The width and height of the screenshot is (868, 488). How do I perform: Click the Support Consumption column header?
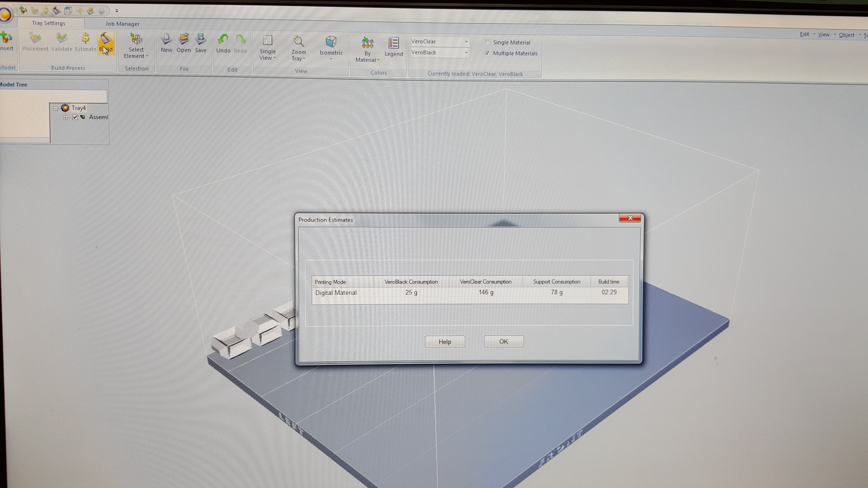coord(557,282)
